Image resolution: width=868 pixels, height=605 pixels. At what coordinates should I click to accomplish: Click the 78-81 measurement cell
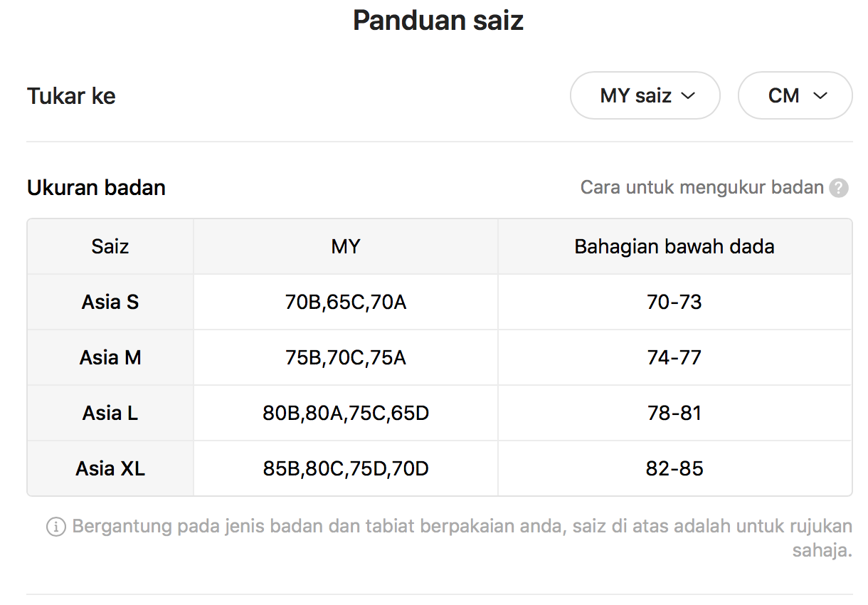pos(674,413)
